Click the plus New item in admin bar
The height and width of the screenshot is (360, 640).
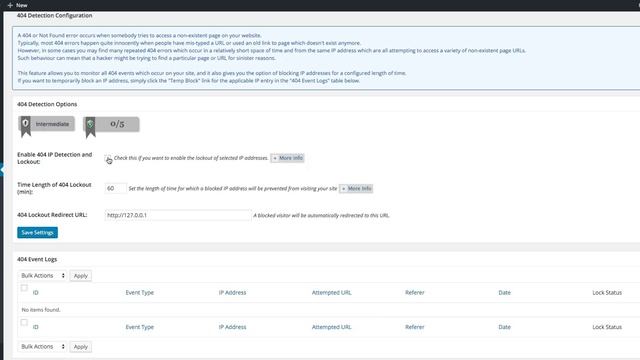tap(17, 5)
